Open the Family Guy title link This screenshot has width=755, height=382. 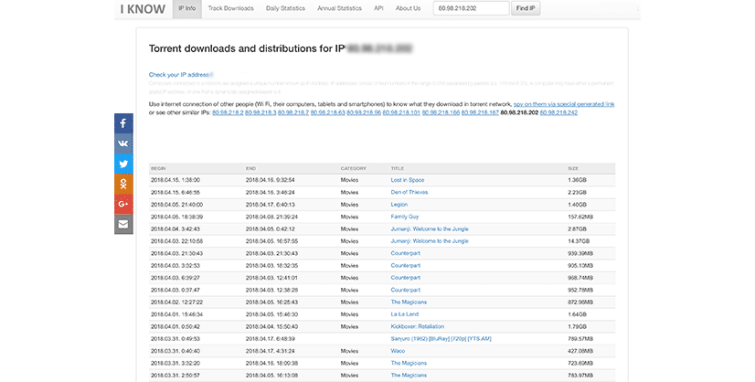click(405, 217)
